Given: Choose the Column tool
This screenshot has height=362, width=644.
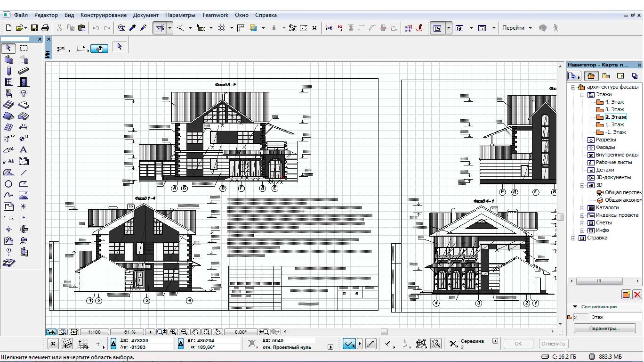Looking at the screenshot, I should [x=8, y=71].
